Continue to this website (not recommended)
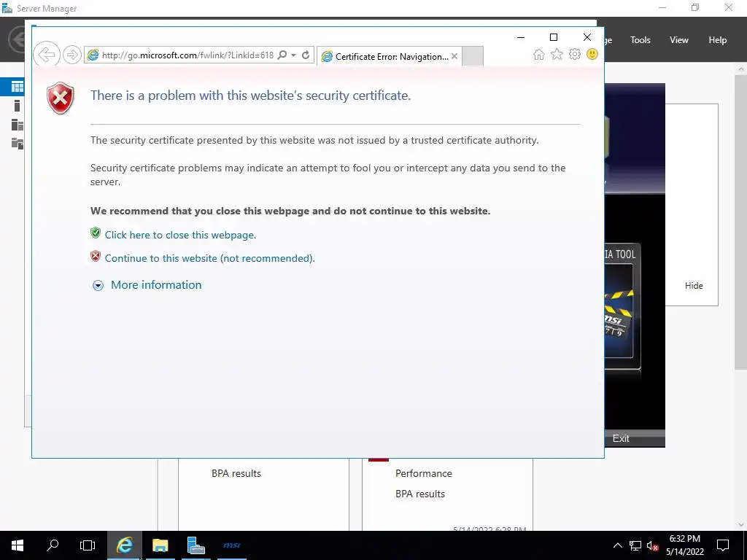This screenshot has height=560, width=747. (209, 258)
